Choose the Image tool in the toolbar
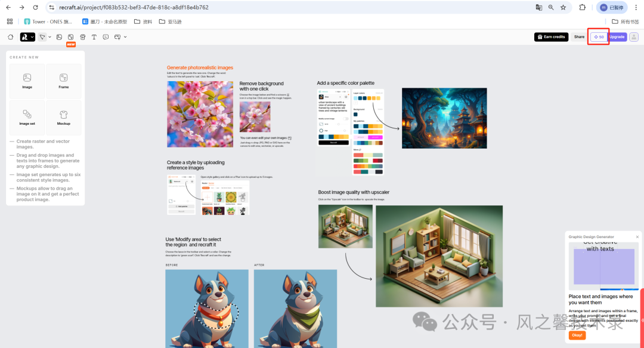Viewport: 644px width, 348px height. pyautogui.click(x=59, y=37)
